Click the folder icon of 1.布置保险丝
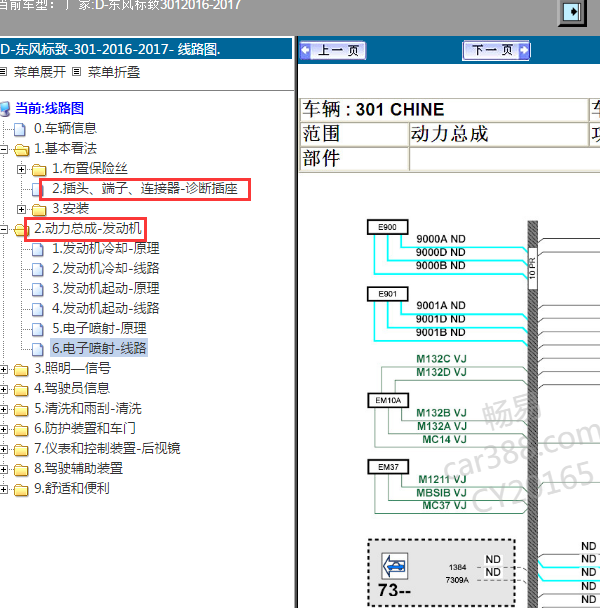This screenshot has height=608, width=600. pos(39,169)
